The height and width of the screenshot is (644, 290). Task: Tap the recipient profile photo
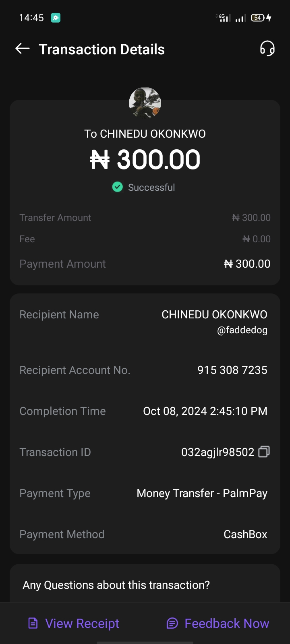click(145, 103)
